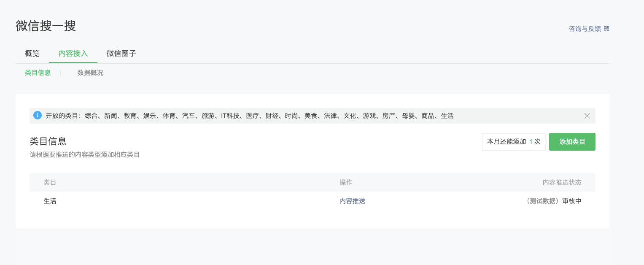This screenshot has height=265, width=644.
Task: Select the 类目信息 sub-tab
Action: 38,73
